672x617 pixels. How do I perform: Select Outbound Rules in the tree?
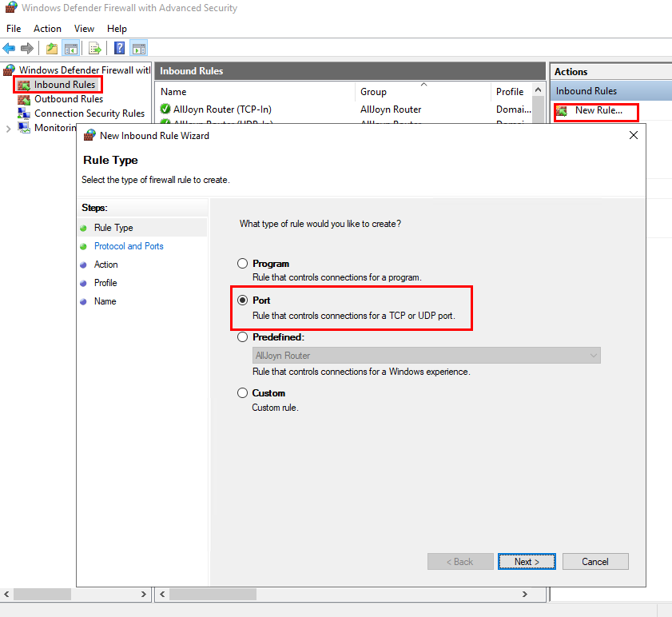(69, 99)
